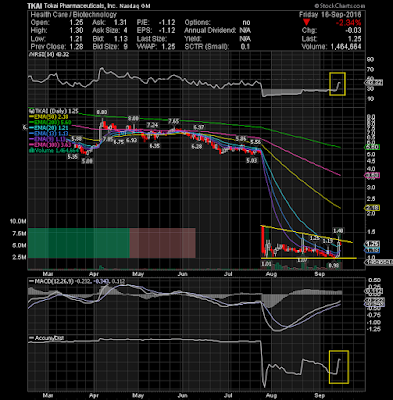Select the EMA(300) legend entry
This screenshot has width=393, height=400.
50,145
